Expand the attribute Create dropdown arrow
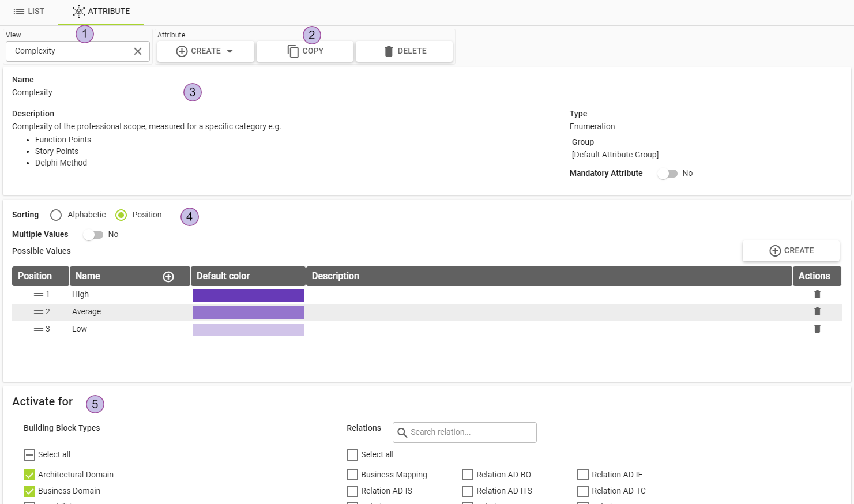This screenshot has height=504, width=854. pyautogui.click(x=230, y=51)
